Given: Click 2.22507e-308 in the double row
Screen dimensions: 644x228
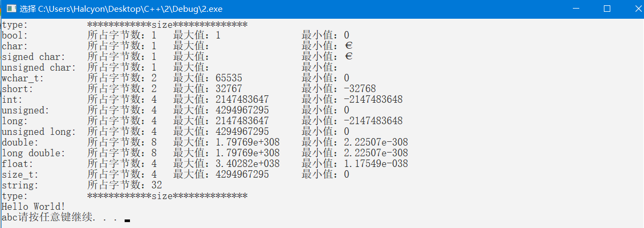Looking at the screenshot, I should point(376,142).
